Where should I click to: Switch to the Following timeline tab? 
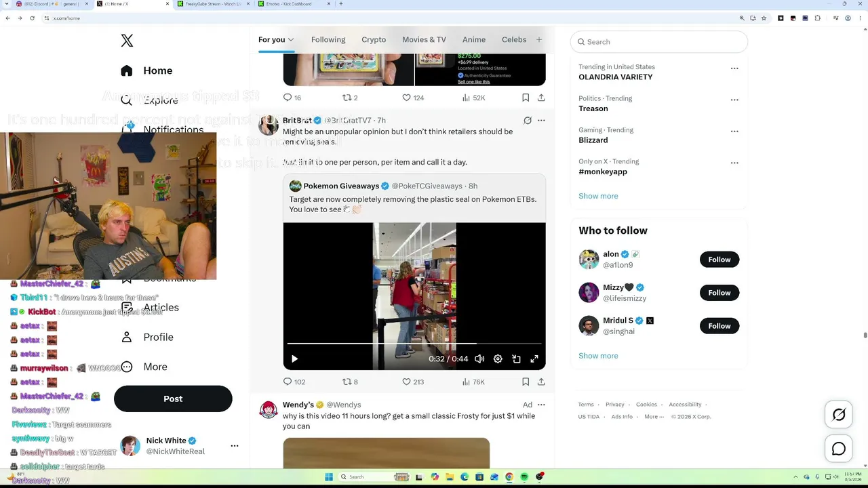click(x=328, y=40)
